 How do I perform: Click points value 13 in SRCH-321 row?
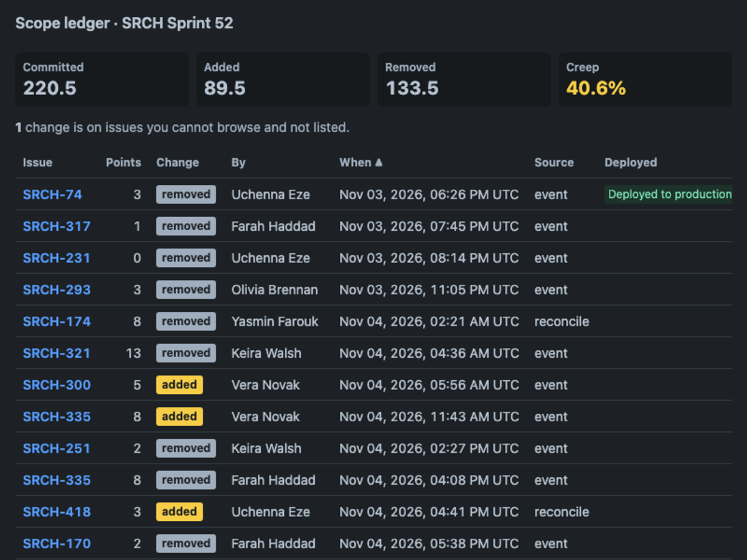tap(133, 353)
